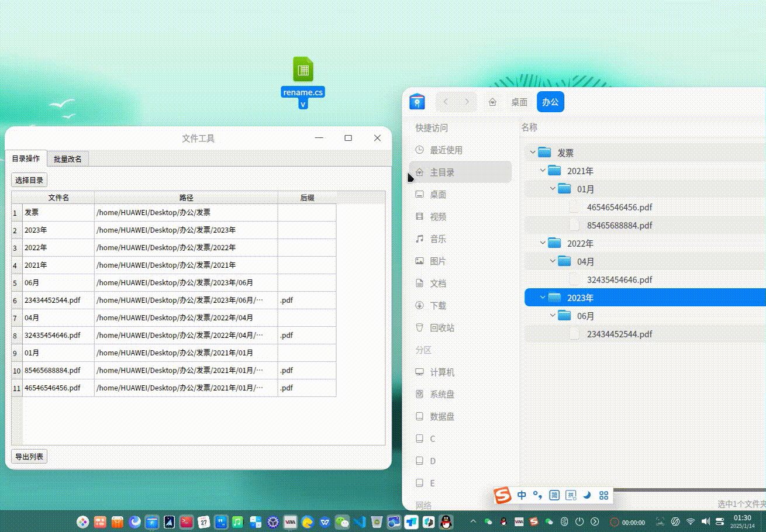Screen dimensions: 766x532
Task: Switch to the 目录操作 tab
Action: tap(26, 158)
